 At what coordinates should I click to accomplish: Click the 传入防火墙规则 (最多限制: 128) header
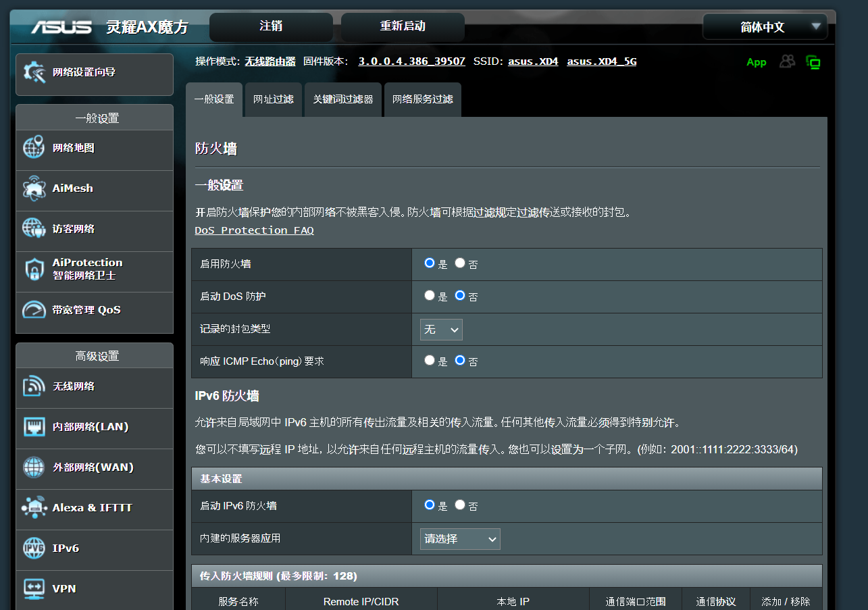[x=507, y=576]
